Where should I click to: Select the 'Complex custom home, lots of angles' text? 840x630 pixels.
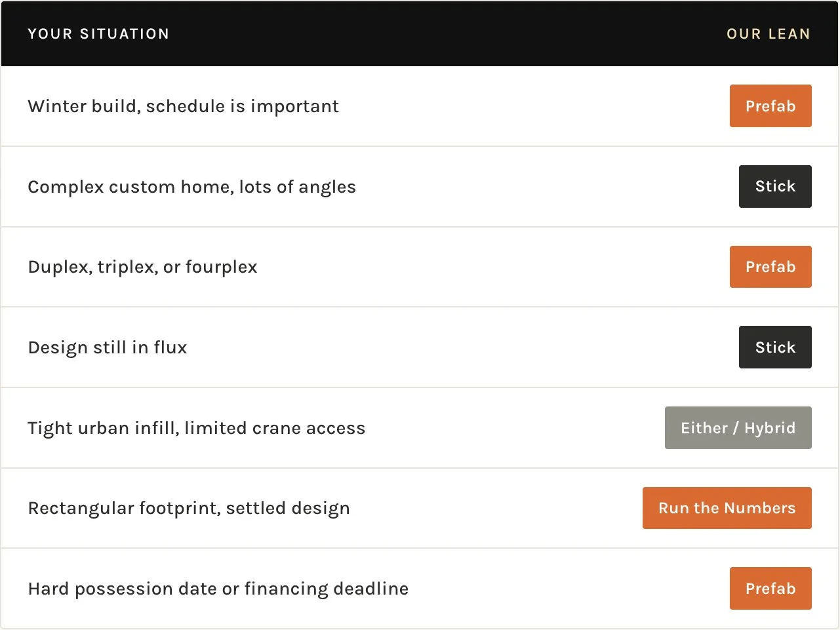point(191,187)
